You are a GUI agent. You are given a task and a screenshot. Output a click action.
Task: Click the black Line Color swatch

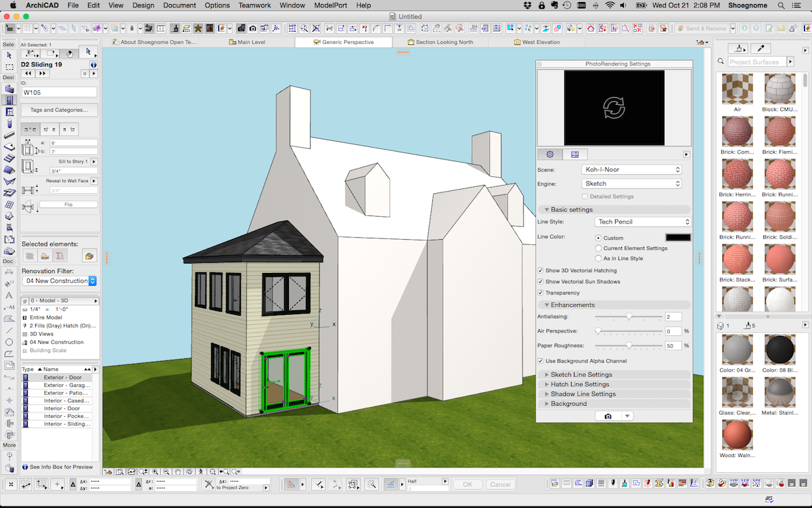[x=677, y=237]
